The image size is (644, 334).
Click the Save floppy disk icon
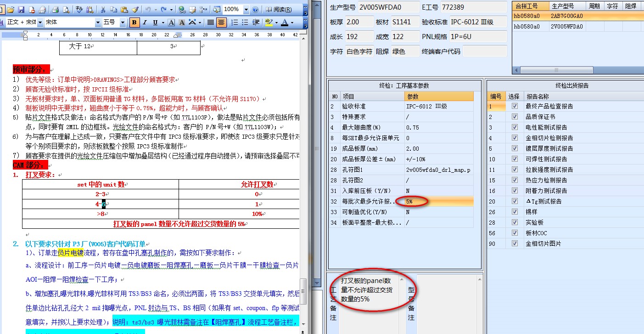tap(21, 9)
